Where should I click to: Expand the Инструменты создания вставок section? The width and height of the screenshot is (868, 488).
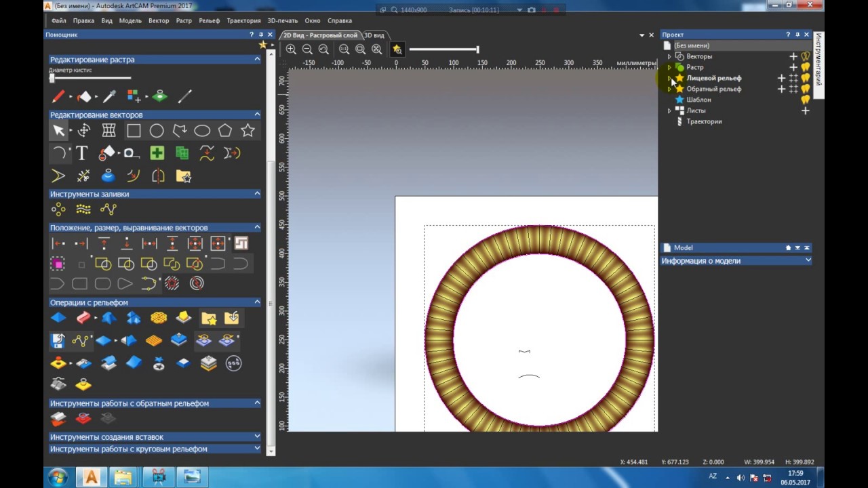click(x=257, y=436)
